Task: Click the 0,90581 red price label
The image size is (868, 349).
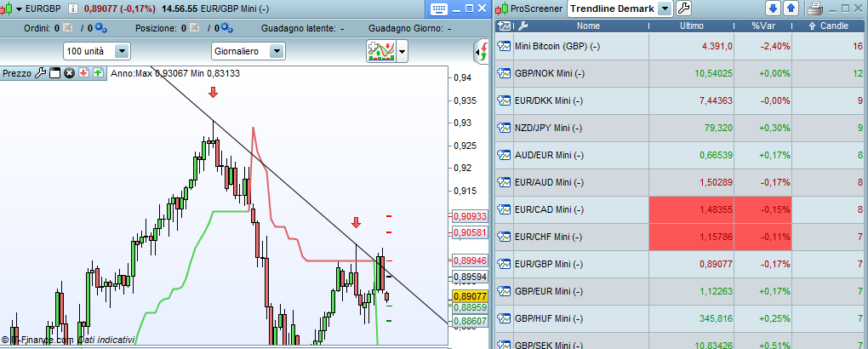Action: 470,232
